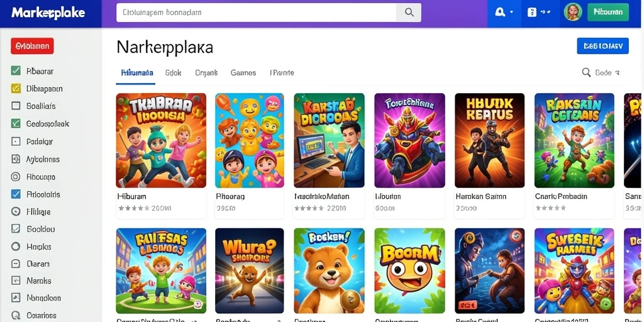Select the icon next to Agtolones

click(16, 159)
